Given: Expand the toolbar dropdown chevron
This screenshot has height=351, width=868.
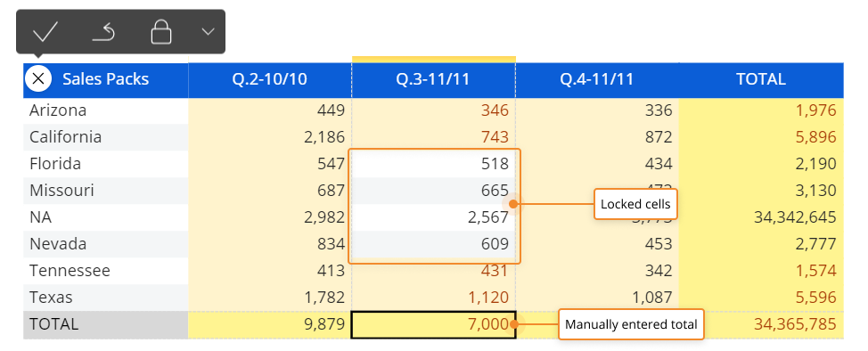Looking at the screenshot, I should 208,31.
